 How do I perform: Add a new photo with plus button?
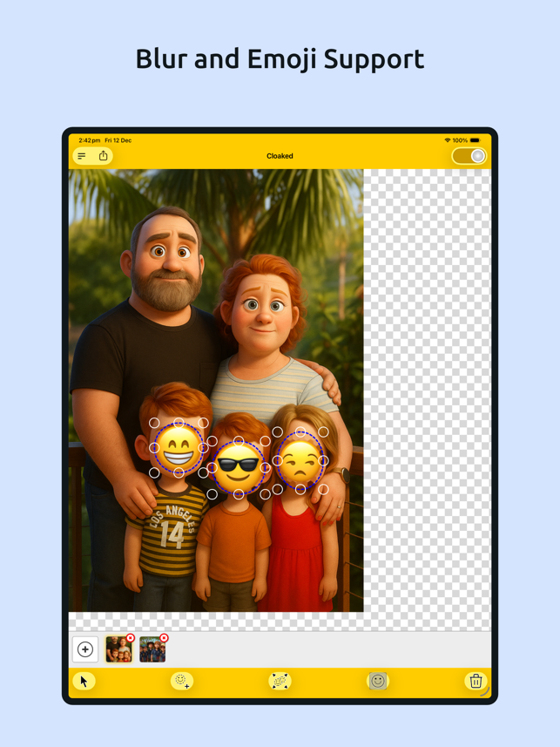click(x=85, y=649)
